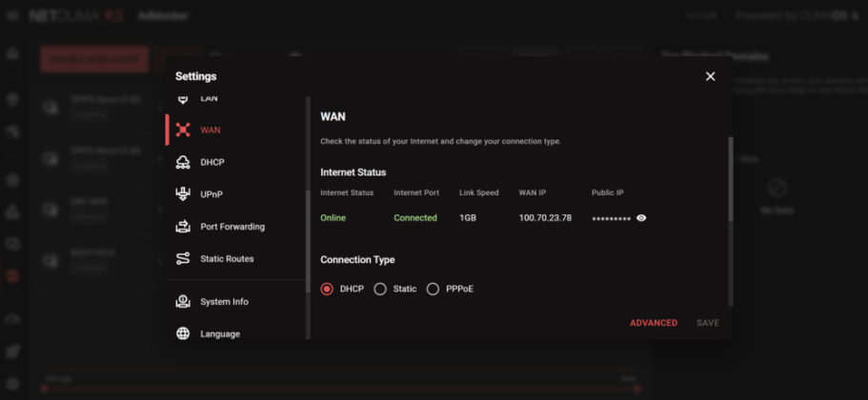Image resolution: width=868 pixels, height=400 pixels.
Task: Reveal the hidden Public IP with eye icon
Action: [641, 218]
